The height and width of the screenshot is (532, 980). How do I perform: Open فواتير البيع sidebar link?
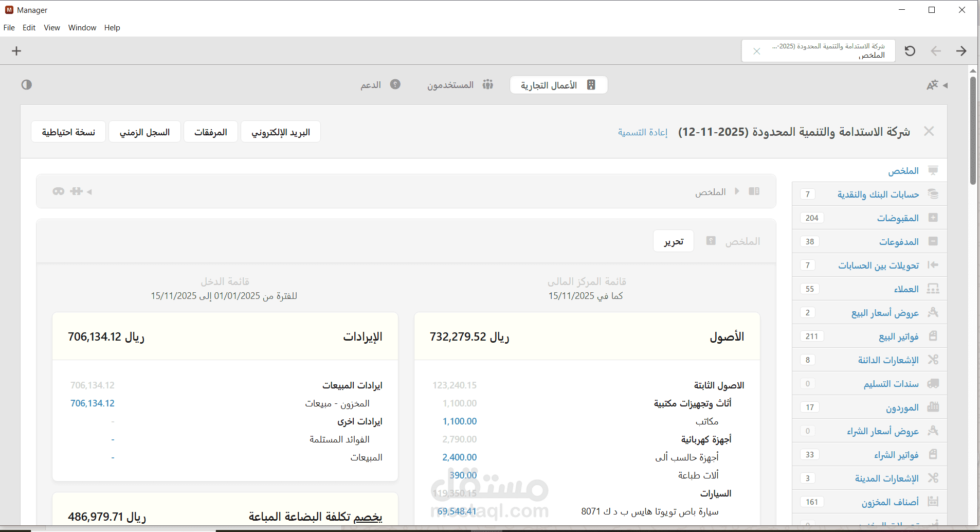pos(898,336)
